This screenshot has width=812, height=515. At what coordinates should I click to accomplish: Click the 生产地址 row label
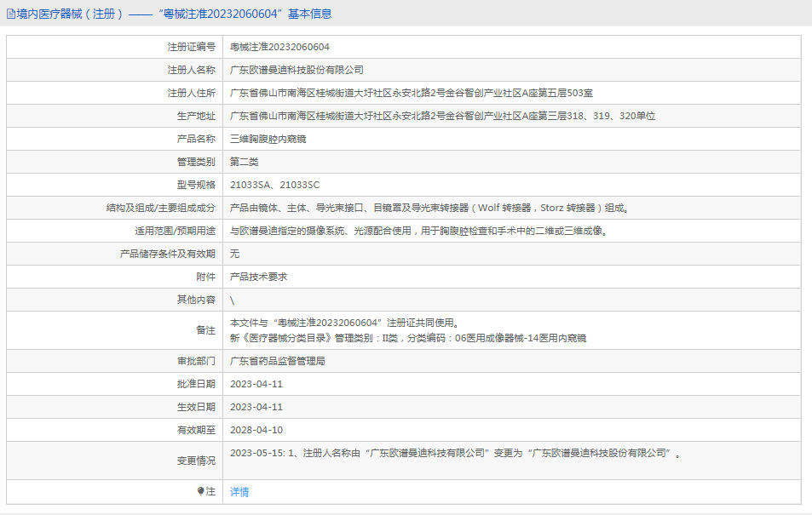click(196, 116)
